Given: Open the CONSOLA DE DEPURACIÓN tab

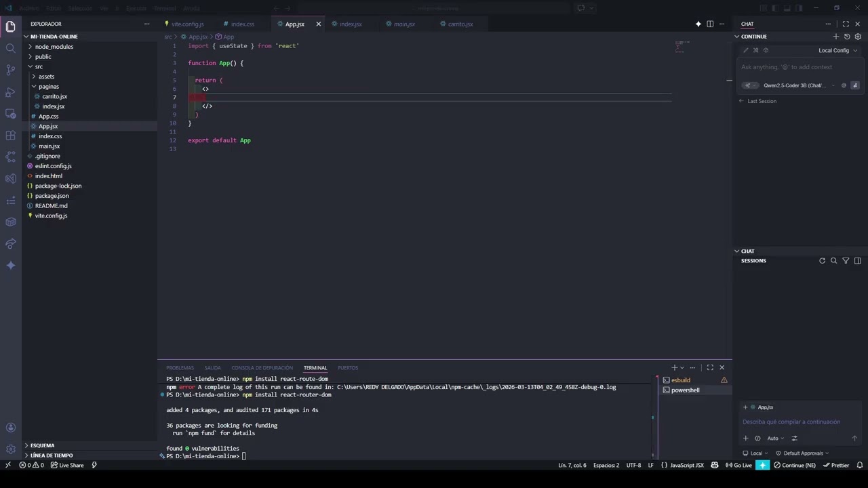Looking at the screenshot, I should point(262,368).
